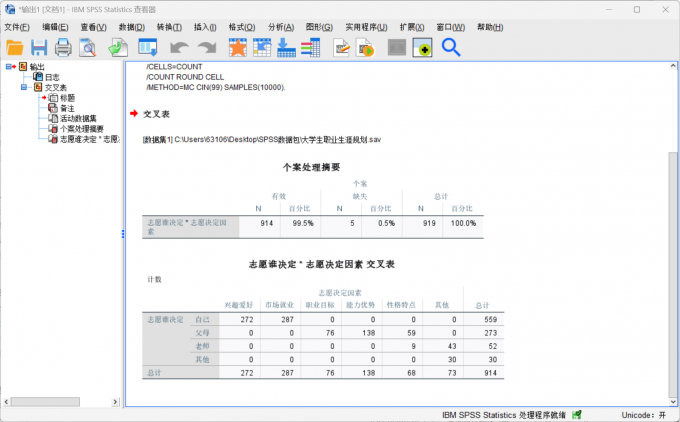Open the 编辑(E) menu
Screen dimensions: 680x422
[x=55, y=27]
